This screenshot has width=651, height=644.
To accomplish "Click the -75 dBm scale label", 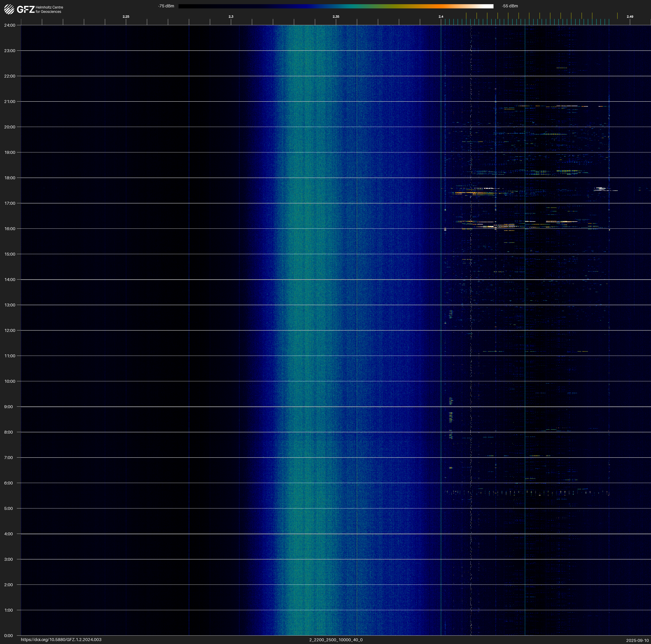I will click(166, 6).
